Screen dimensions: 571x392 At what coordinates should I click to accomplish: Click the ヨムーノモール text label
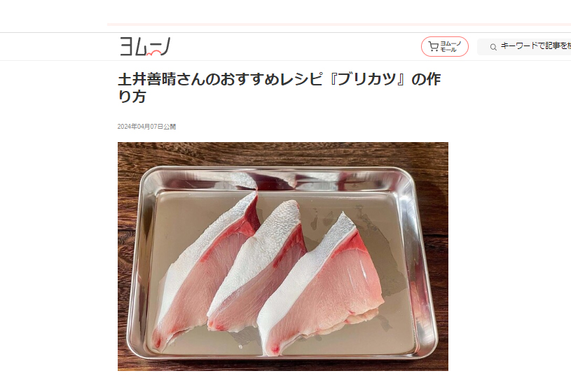(x=450, y=47)
